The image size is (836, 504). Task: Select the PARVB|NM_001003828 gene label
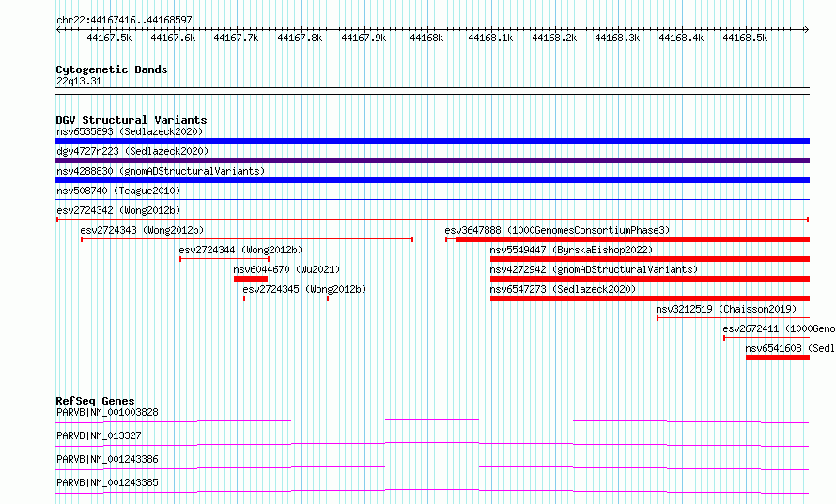pyautogui.click(x=107, y=412)
